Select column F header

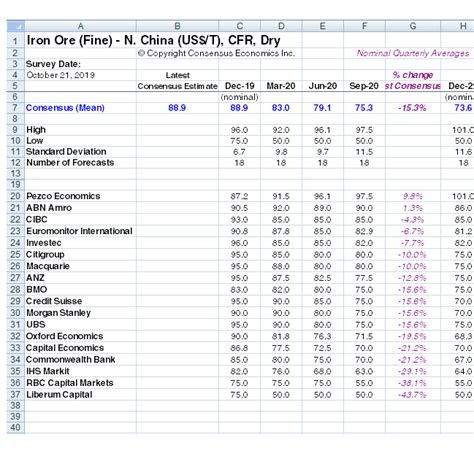point(364,26)
